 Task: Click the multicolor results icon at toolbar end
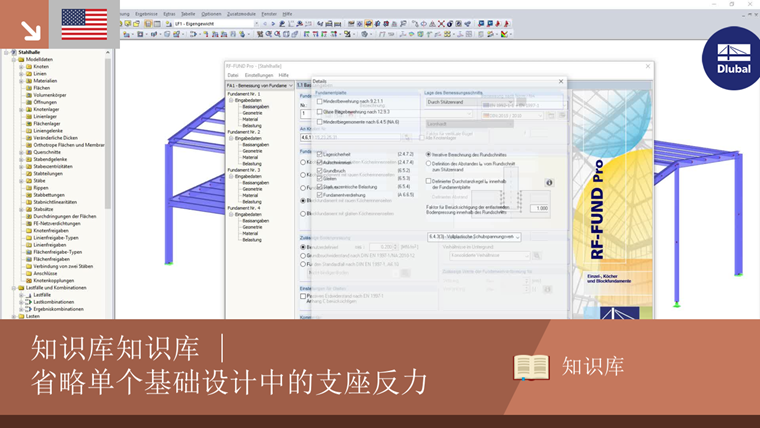click(505, 34)
